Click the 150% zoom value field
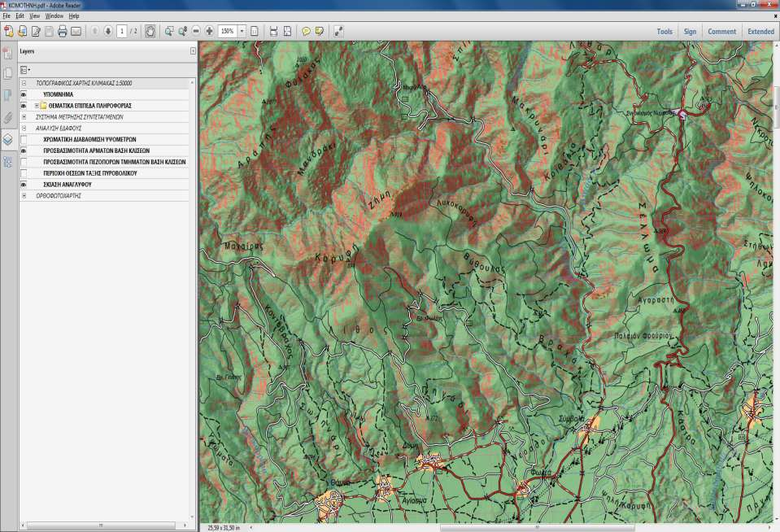This screenshot has height=532, width=780. (x=228, y=32)
